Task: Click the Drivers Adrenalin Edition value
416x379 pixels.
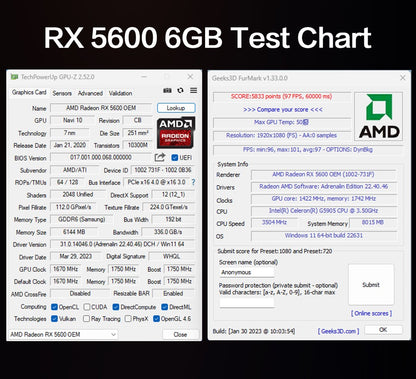Action: tap(323, 187)
